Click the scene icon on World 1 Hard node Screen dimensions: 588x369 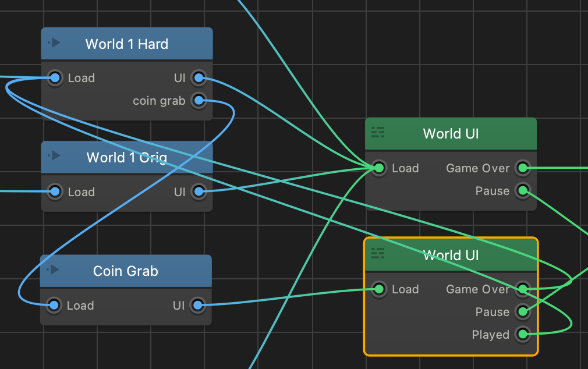(54, 43)
